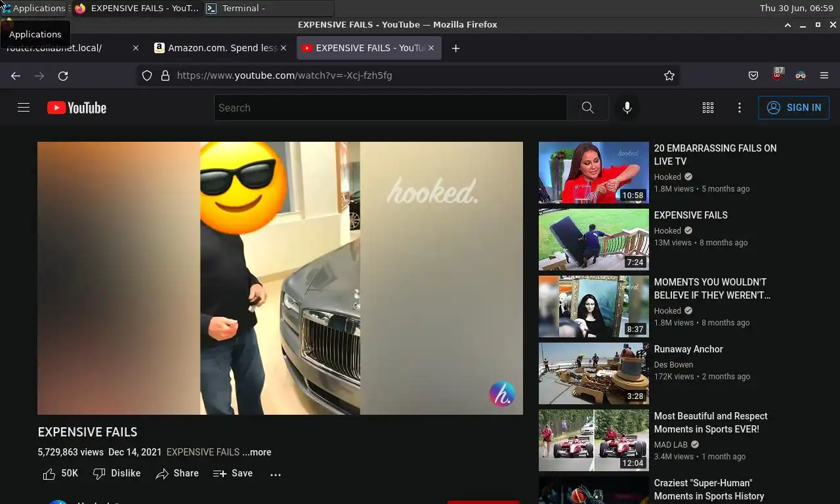Share the video

[177, 473]
